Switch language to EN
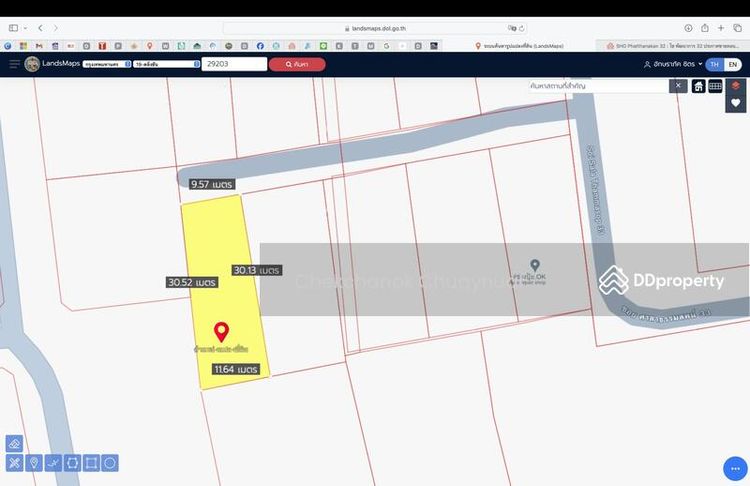This screenshot has height=486, width=750. click(732, 64)
